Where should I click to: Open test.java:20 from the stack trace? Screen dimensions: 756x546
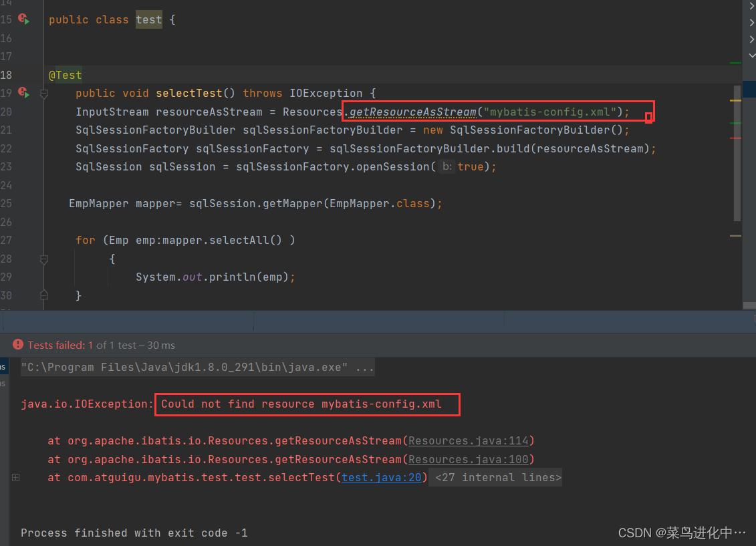coord(381,476)
